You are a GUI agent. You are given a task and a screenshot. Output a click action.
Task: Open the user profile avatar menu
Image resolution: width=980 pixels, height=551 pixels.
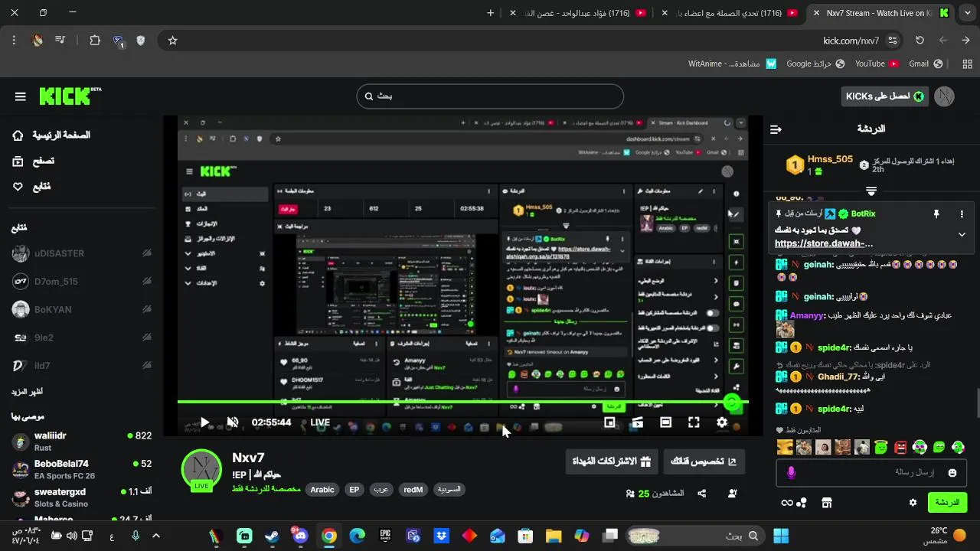pos(946,96)
